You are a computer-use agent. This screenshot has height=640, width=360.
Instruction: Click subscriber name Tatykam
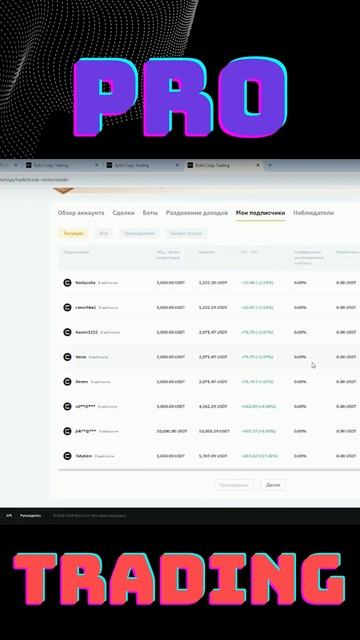84,456
